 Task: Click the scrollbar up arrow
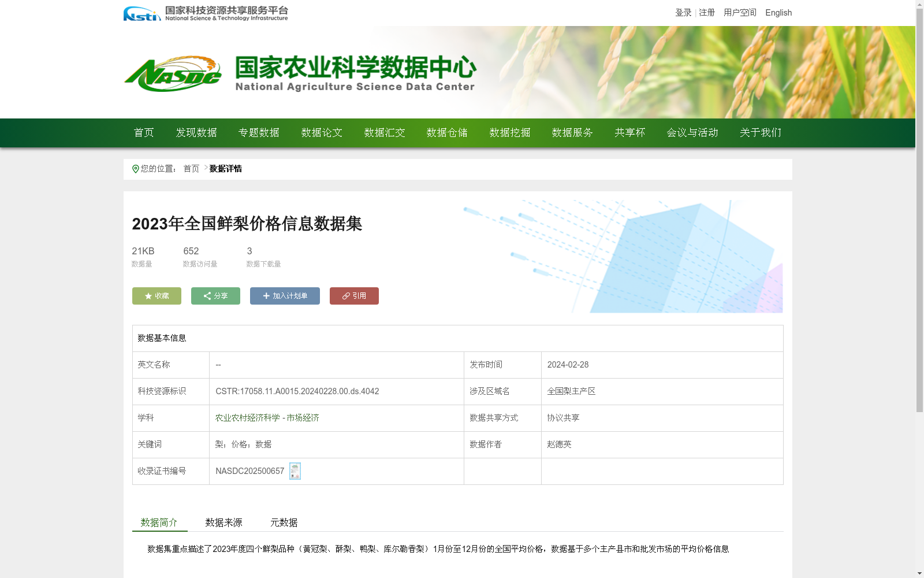point(920,4)
